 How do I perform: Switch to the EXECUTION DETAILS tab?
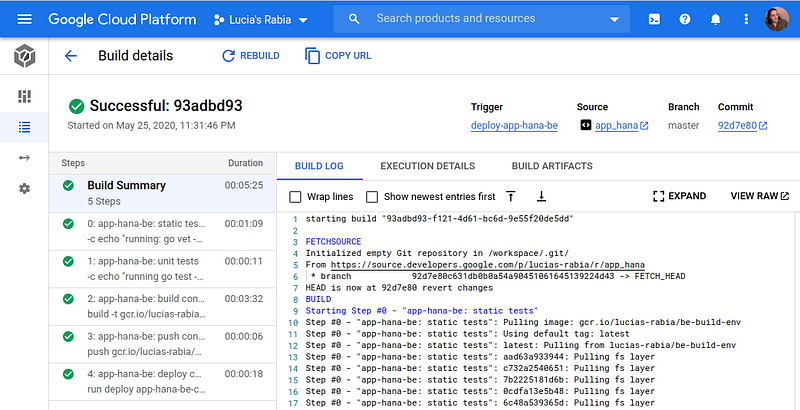click(x=428, y=166)
